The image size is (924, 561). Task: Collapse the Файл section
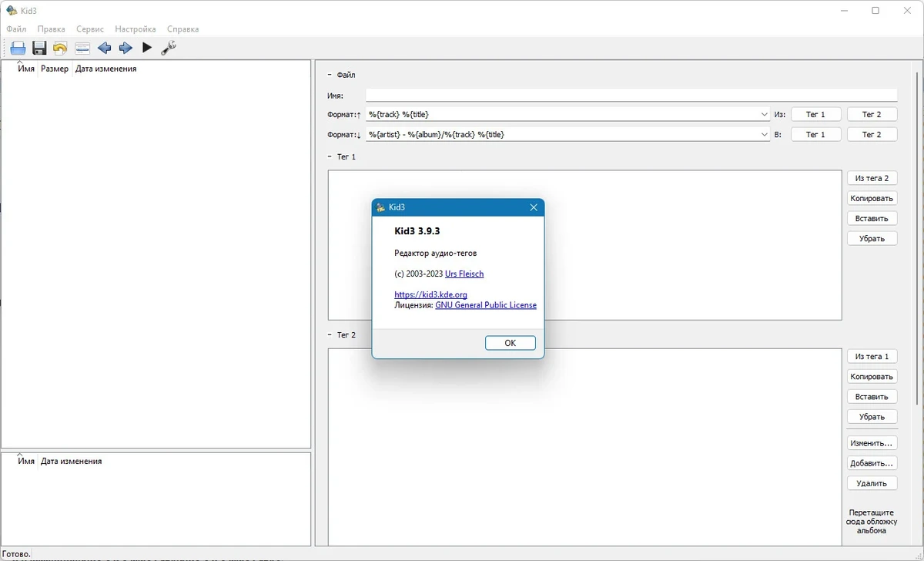[330, 75]
